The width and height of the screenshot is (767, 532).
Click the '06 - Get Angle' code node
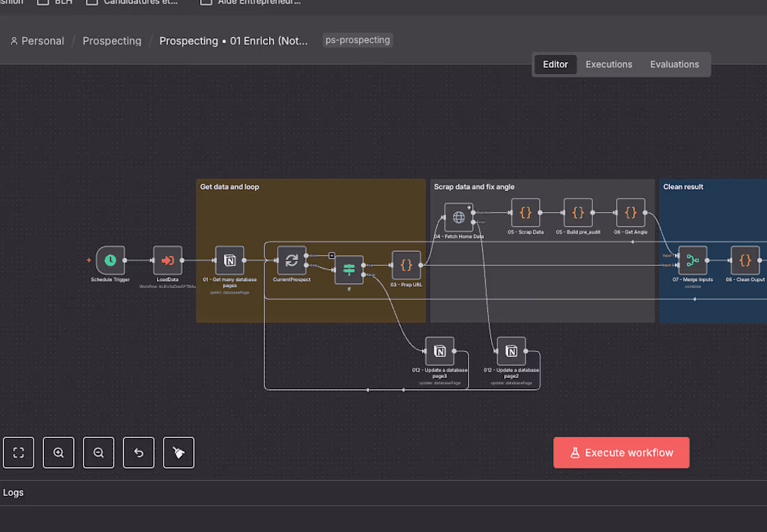point(630,213)
